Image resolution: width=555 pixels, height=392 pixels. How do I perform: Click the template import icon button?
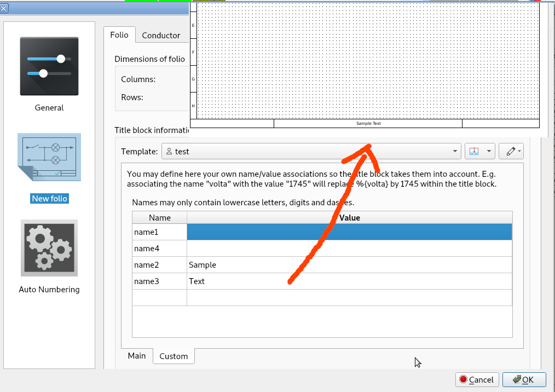tap(474, 151)
